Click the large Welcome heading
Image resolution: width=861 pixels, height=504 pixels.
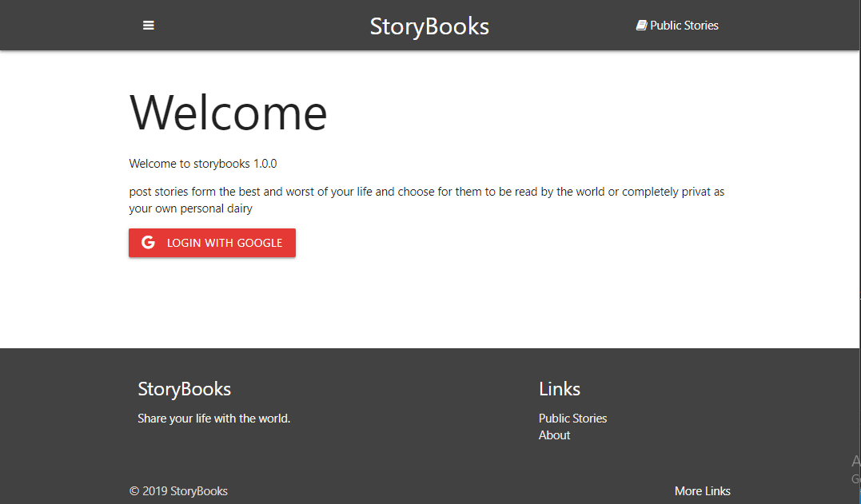click(229, 113)
